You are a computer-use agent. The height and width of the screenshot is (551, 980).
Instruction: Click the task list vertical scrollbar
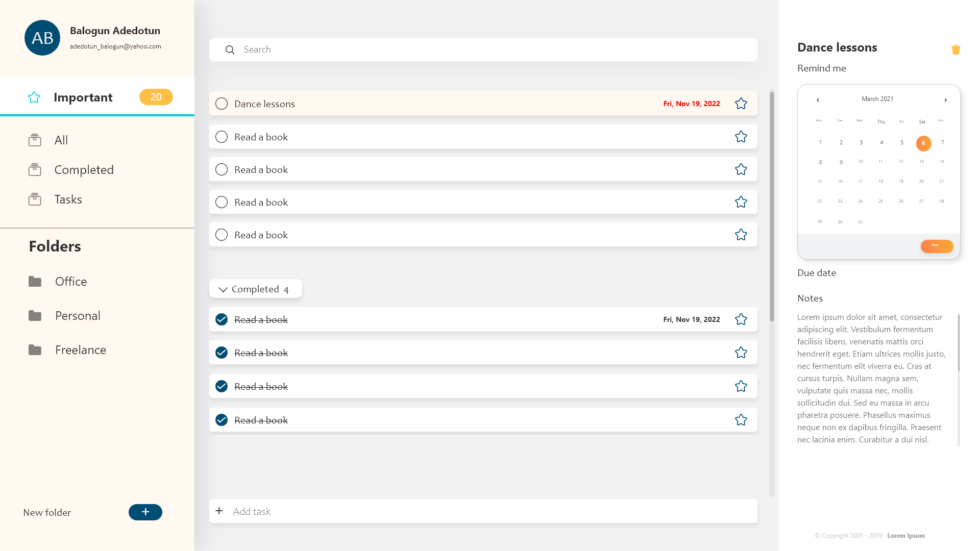[x=772, y=207]
